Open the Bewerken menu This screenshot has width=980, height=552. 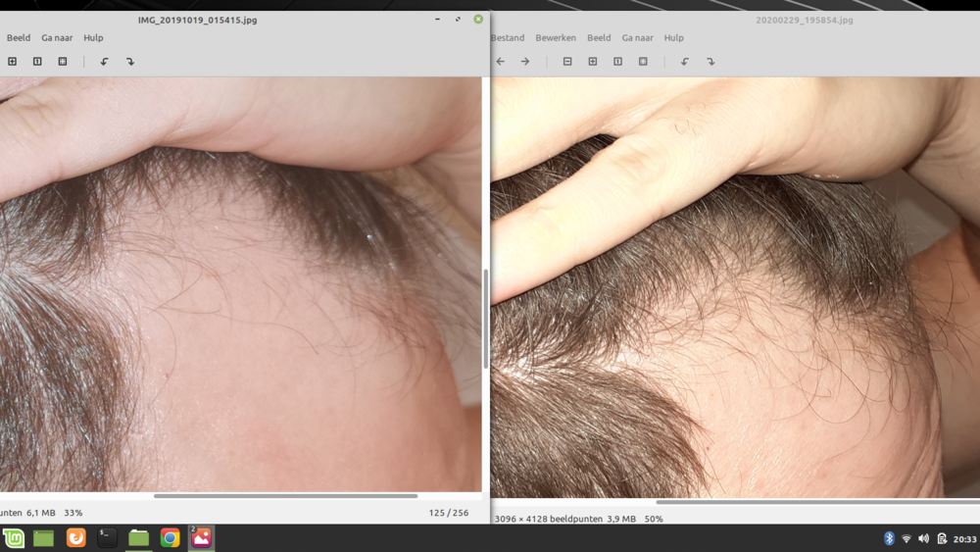(x=556, y=38)
